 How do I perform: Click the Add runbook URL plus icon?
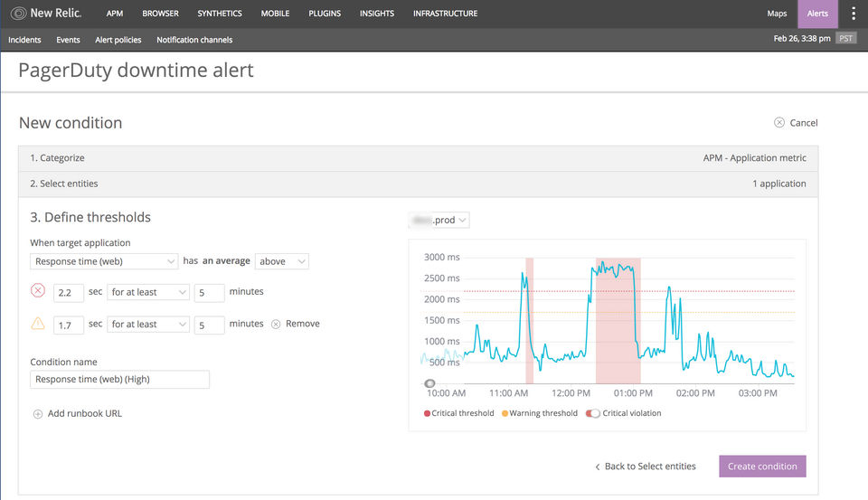click(38, 413)
